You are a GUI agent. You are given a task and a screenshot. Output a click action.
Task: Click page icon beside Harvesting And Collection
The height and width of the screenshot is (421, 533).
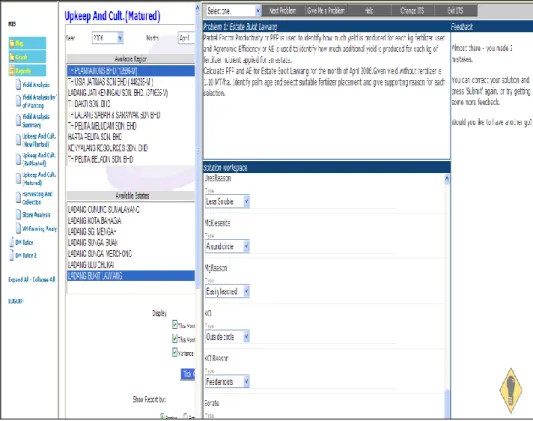click(x=19, y=198)
